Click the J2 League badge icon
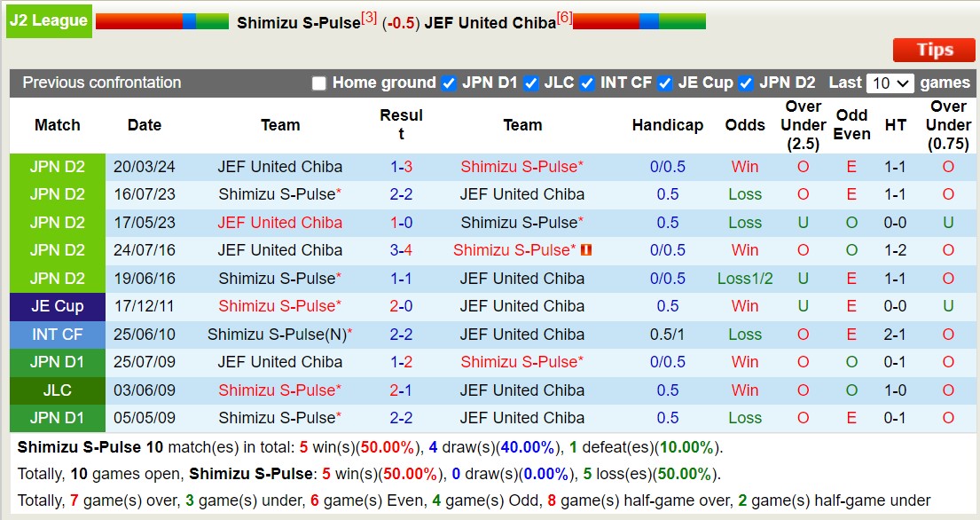This screenshot has width=980, height=520. tap(49, 20)
